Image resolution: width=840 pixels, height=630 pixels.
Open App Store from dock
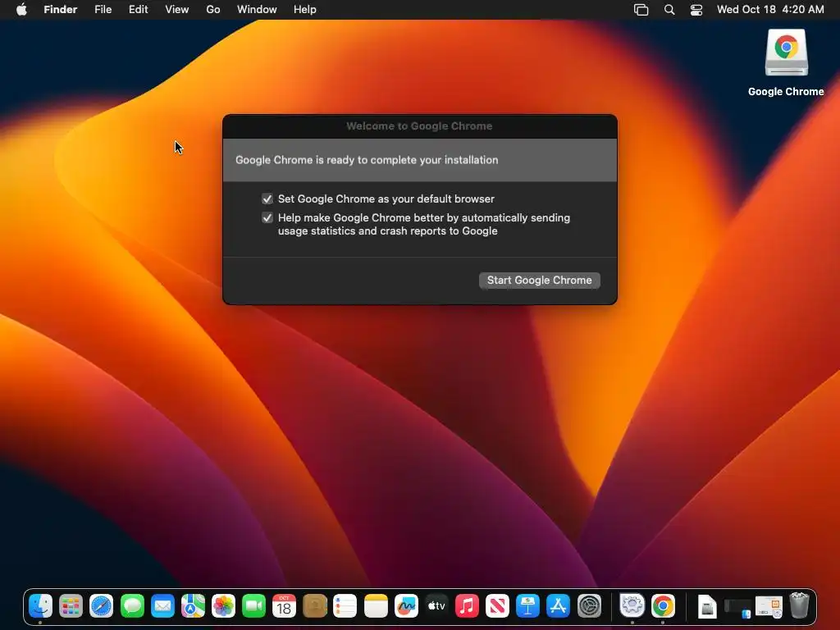pyautogui.click(x=558, y=606)
